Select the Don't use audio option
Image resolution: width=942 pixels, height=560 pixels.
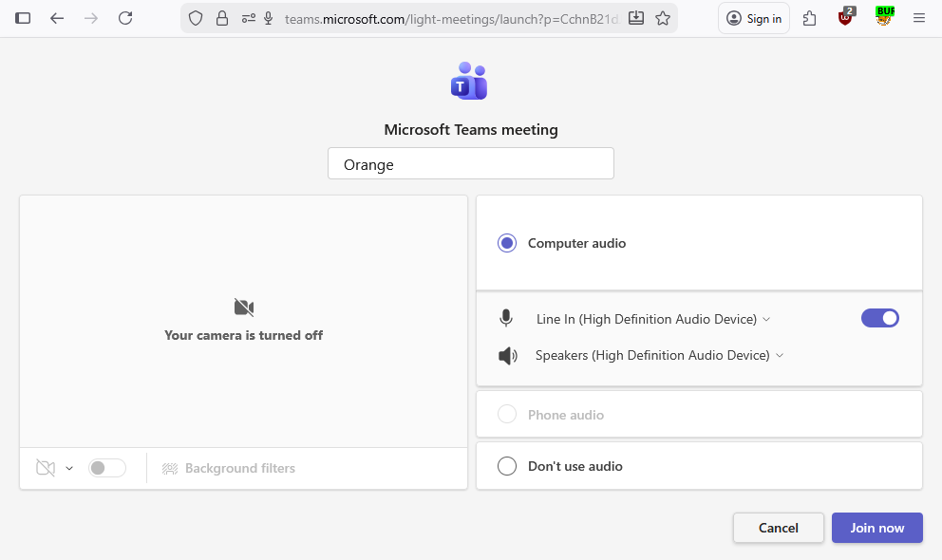pyautogui.click(x=507, y=466)
